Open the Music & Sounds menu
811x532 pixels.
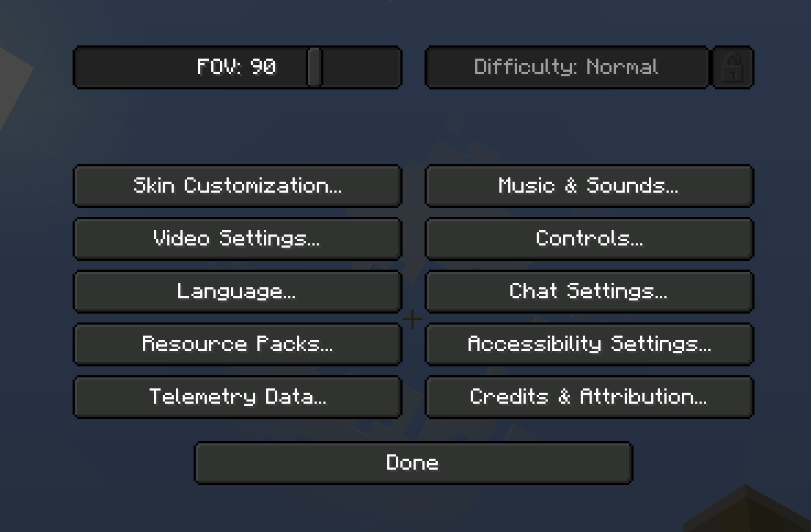pos(589,185)
